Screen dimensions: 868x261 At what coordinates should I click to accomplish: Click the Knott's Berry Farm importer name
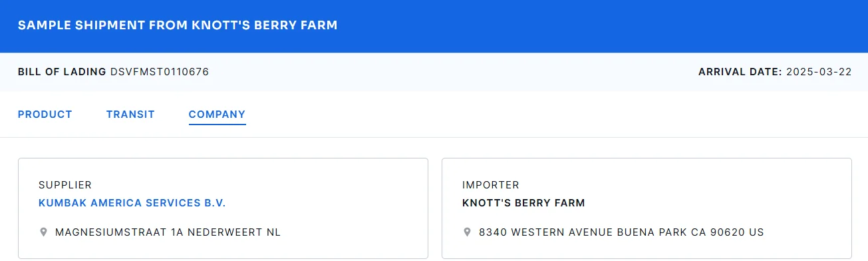click(524, 203)
